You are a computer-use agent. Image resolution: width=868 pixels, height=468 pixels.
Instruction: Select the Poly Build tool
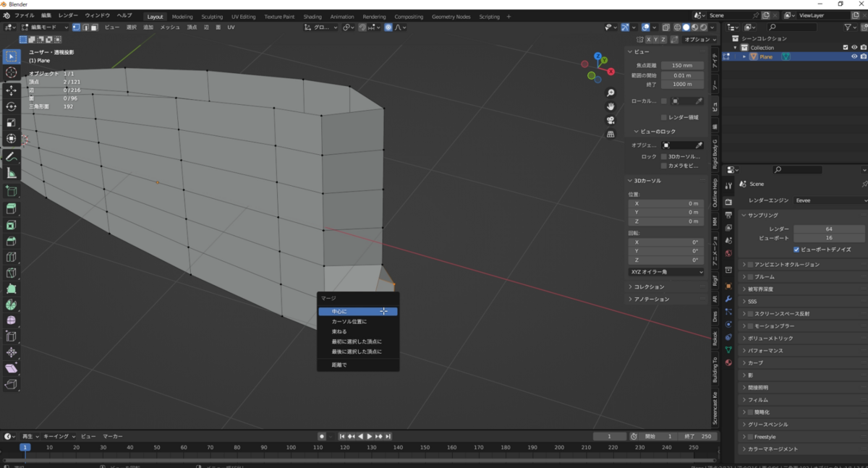pyautogui.click(x=12, y=289)
